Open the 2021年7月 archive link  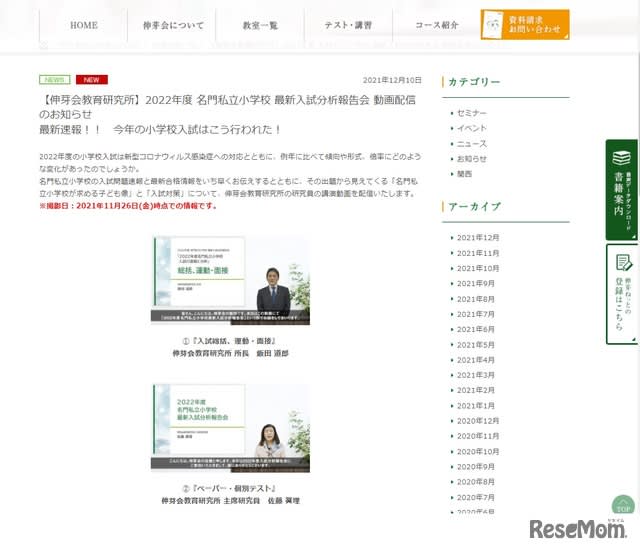476,314
